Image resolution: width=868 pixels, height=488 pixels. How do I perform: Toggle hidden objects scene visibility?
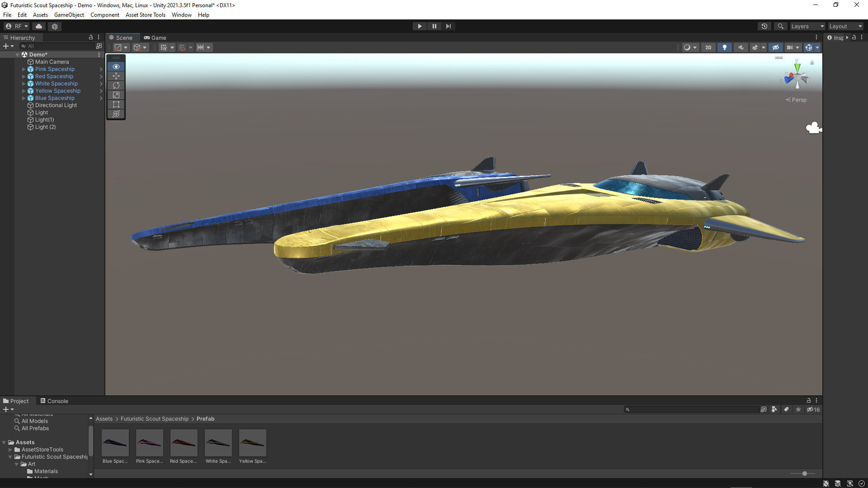[x=776, y=47]
